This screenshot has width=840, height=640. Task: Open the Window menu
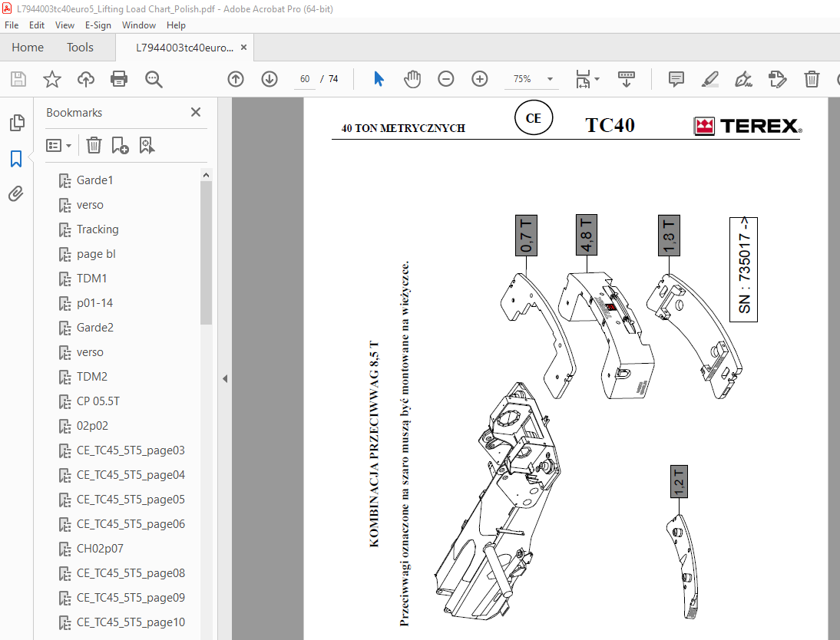[x=139, y=25]
